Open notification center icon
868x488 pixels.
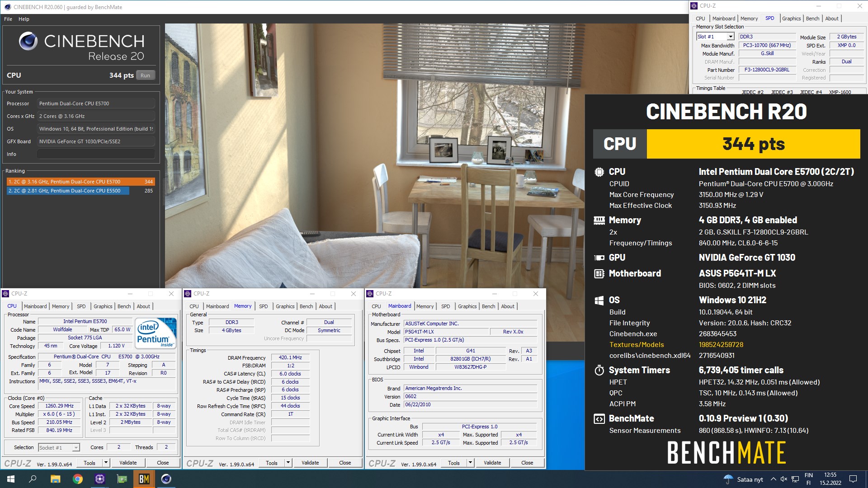tap(853, 479)
